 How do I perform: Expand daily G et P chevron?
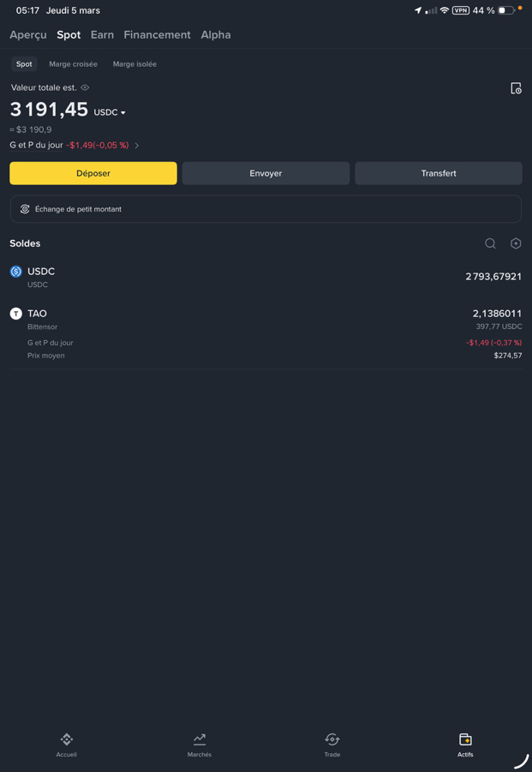(x=137, y=146)
